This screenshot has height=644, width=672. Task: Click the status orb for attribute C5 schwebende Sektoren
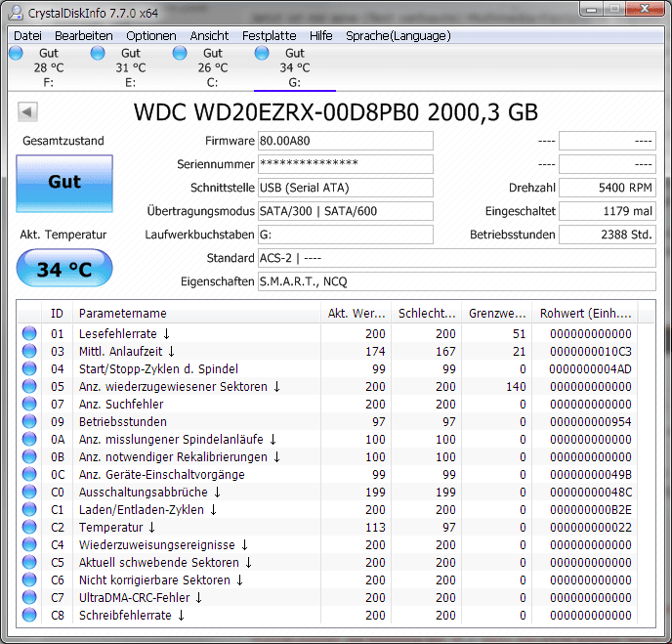tap(29, 562)
